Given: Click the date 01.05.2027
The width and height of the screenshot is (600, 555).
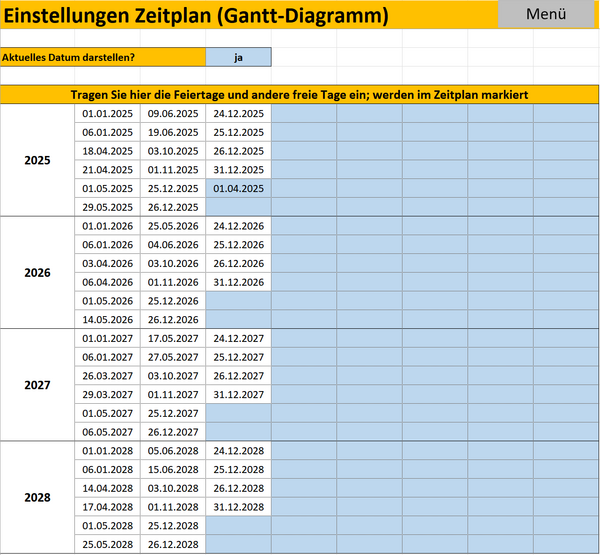Looking at the screenshot, I should 108,414.
